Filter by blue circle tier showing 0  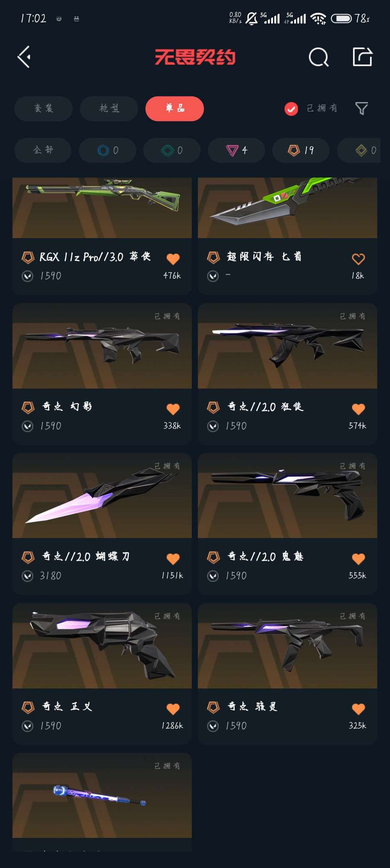pos(108,150)
